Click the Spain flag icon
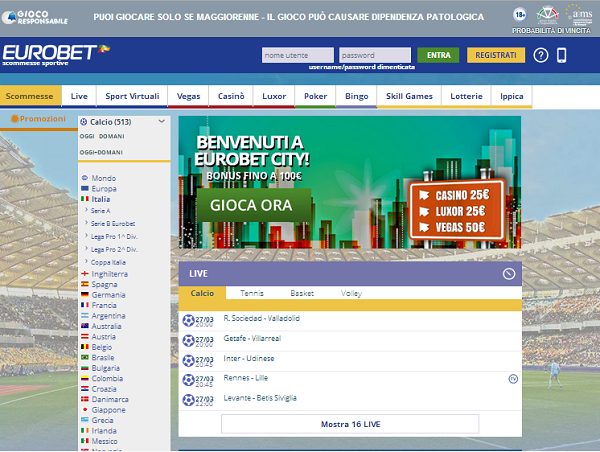 [85, 284]
